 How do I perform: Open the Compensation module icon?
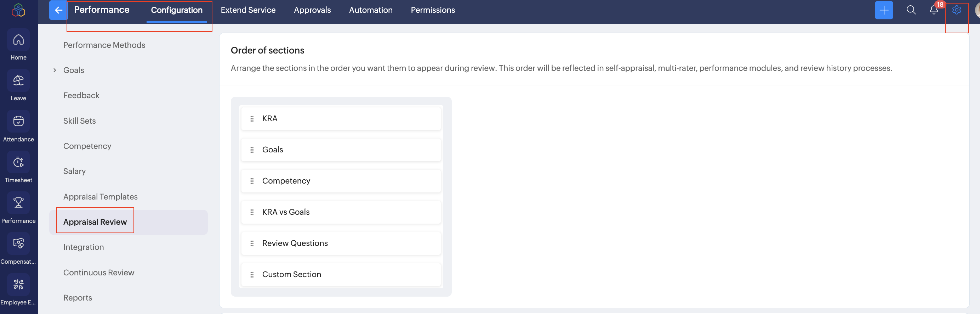(x=18, y=243)
